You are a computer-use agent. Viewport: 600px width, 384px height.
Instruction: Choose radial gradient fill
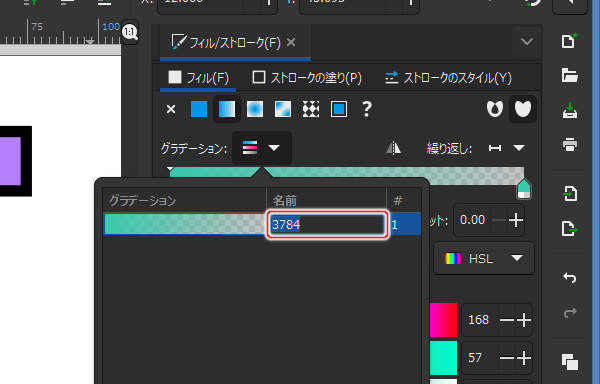coord(255,109)
